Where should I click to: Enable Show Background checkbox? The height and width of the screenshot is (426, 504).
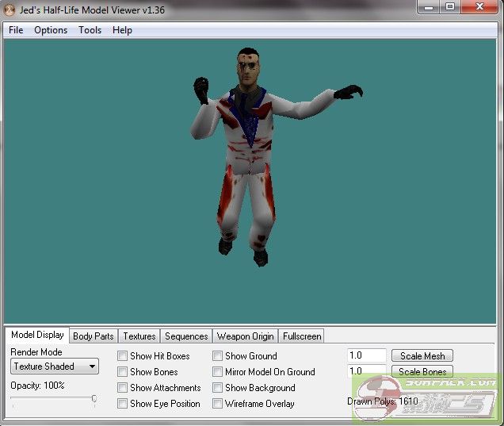(x=217, y=387)
